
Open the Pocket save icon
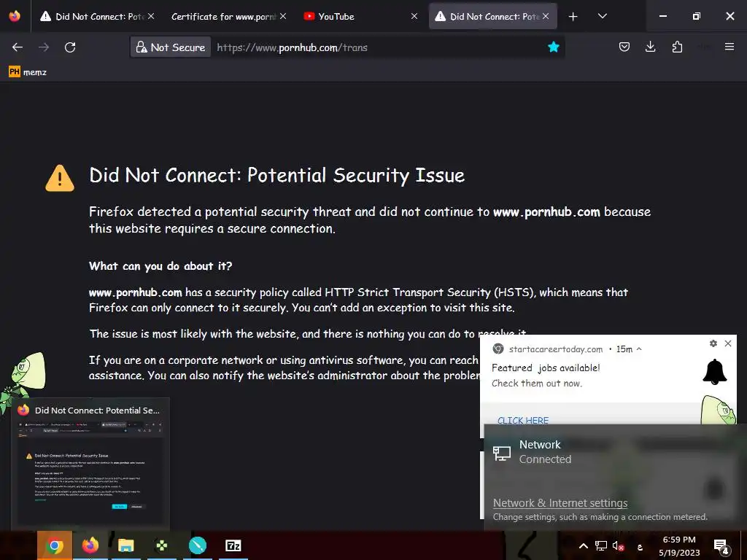click(624, 47)
